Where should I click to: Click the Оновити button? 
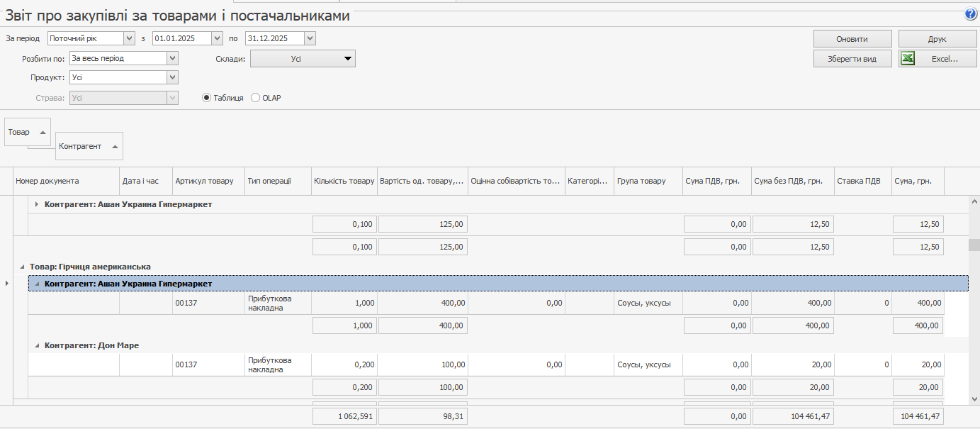[x=852, y=39]
